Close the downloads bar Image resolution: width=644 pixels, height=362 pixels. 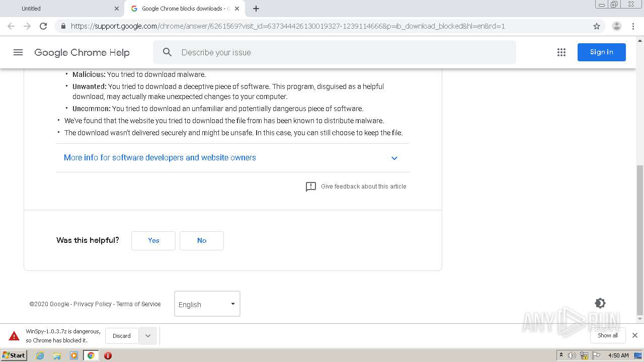[635, 335]
